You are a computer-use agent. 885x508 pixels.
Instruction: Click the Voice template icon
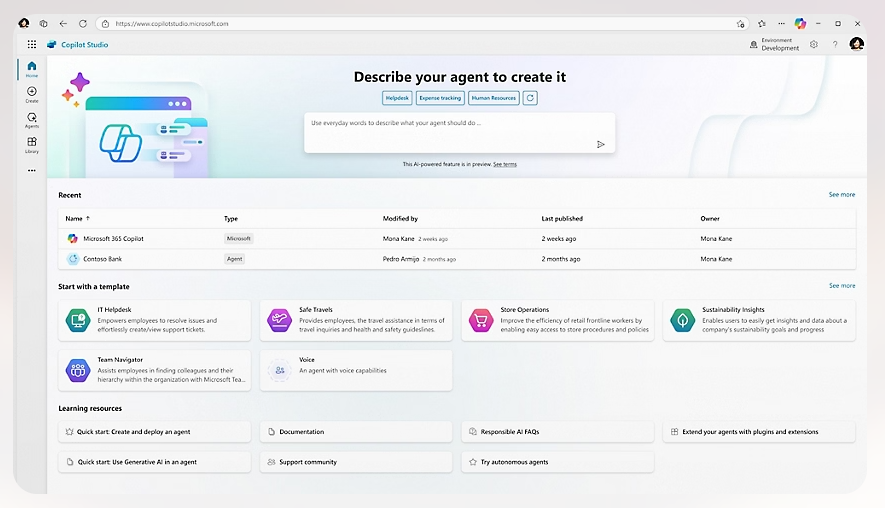click(279, 370)
